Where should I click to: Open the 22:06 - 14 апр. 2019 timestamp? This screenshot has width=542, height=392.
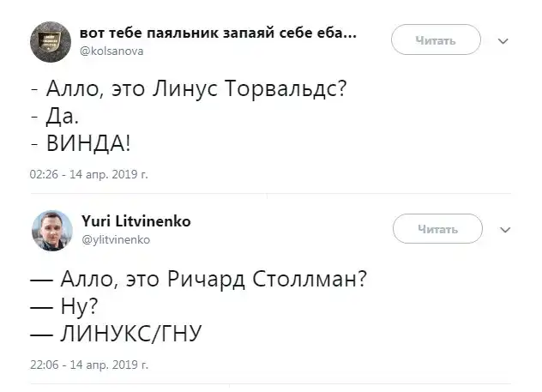pyautogui.click(x=88, y=365)
